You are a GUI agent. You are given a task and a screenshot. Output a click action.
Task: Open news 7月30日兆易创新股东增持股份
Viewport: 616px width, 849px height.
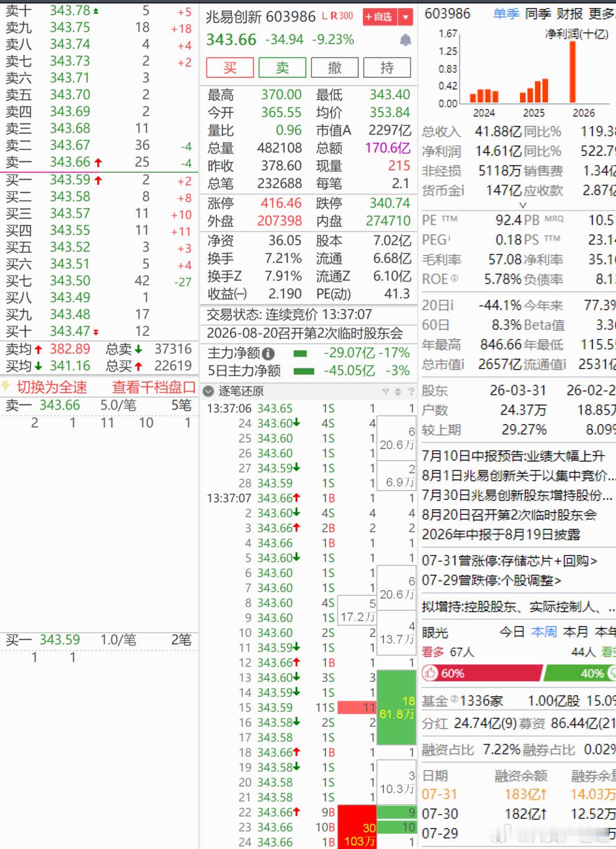[x=517, y=496]
